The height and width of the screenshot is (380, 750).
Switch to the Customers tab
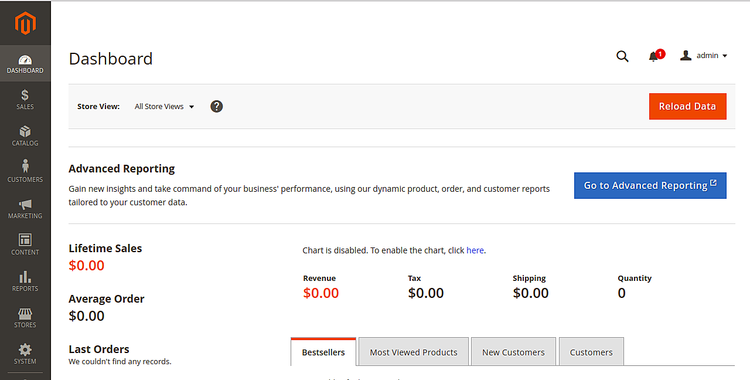tap(591, 352)
